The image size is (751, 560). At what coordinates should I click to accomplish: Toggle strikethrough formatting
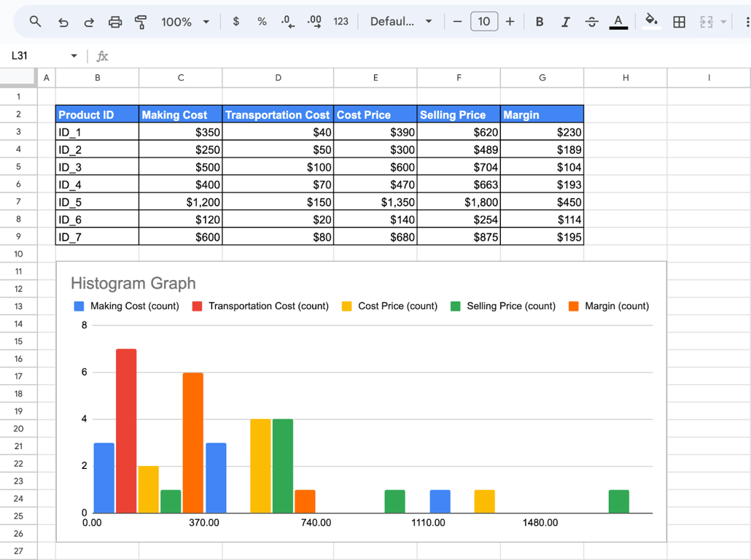point(591,22)
